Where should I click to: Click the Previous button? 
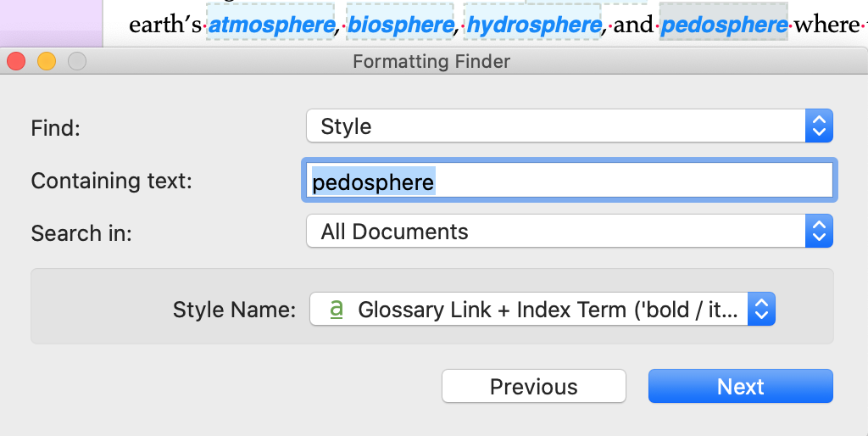click(x=534, y=386)
